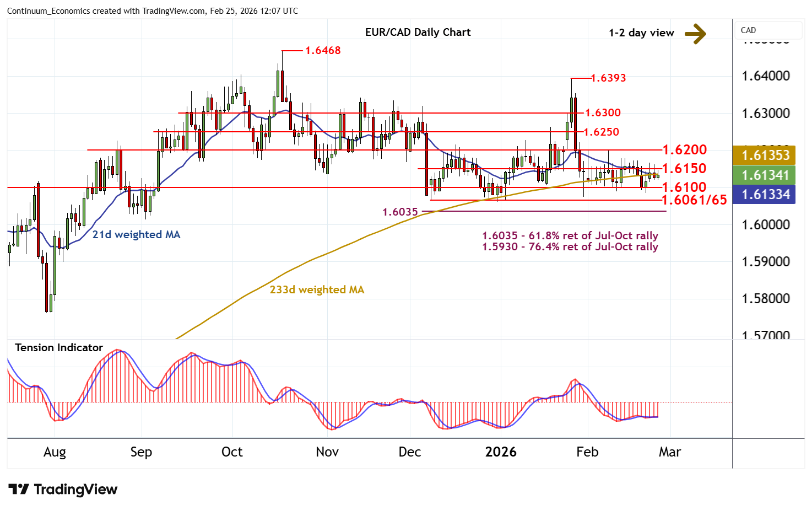Select the yellow 1.61353 price tag

coord(765,155)
